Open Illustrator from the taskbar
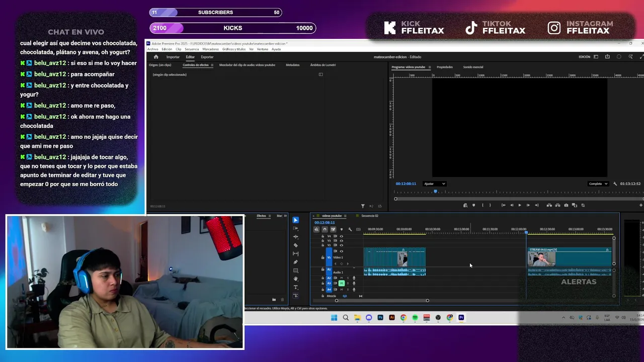644x362 pixels. click(392, 318)
